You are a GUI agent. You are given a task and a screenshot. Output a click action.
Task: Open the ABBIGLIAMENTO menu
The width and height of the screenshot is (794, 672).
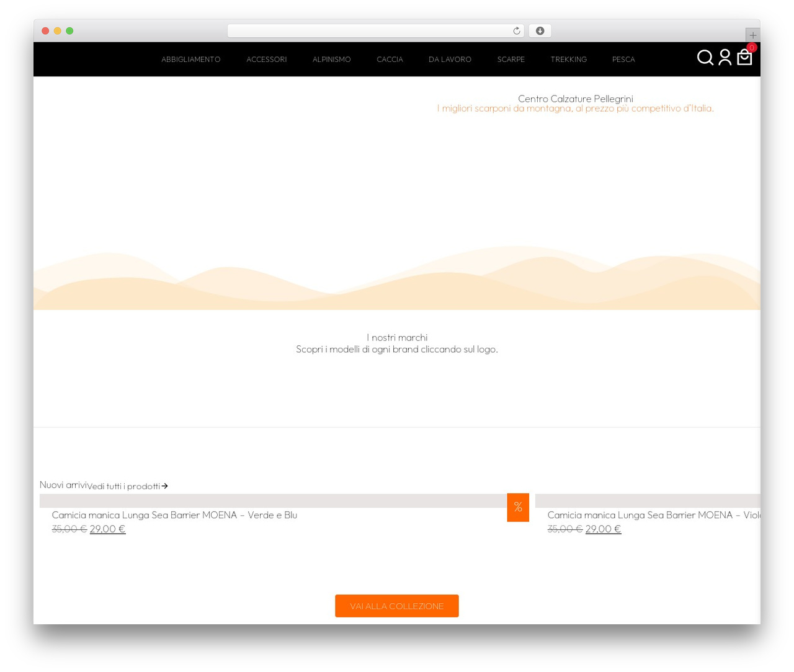click(x=191, y=60)
